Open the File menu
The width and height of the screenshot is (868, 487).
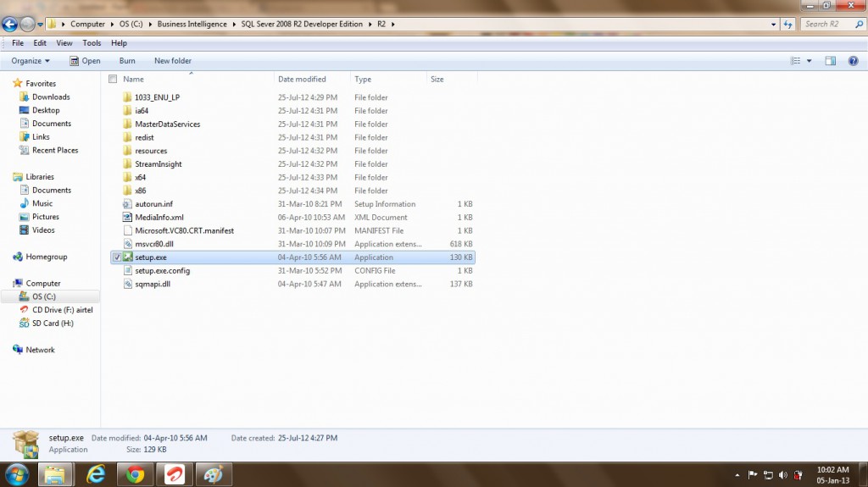pyautogui.click(x=17, y=43)
